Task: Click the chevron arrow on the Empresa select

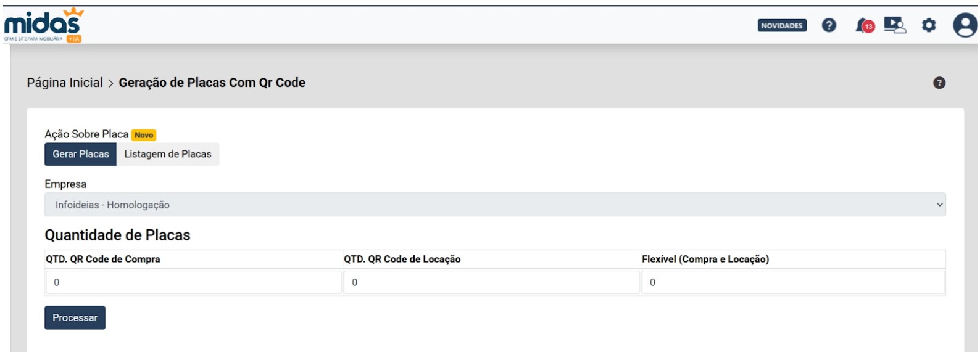Action: point(939,205)
